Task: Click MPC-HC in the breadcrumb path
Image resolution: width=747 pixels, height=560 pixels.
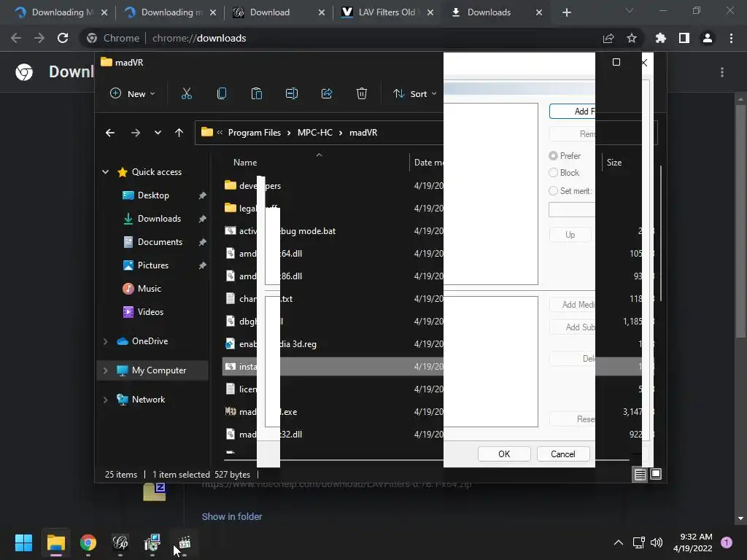Action: tap(315, 133)
